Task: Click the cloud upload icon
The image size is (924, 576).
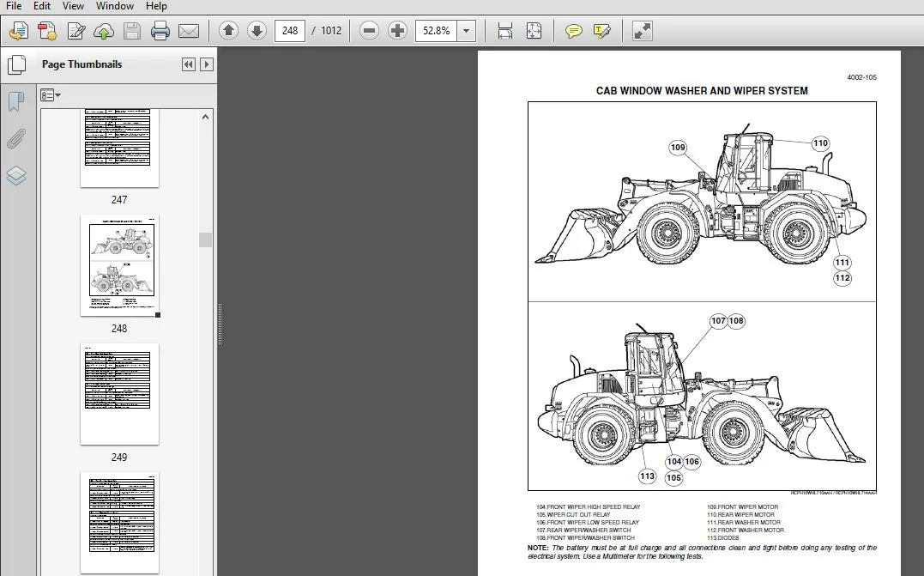Action: [x=104, y=31]
